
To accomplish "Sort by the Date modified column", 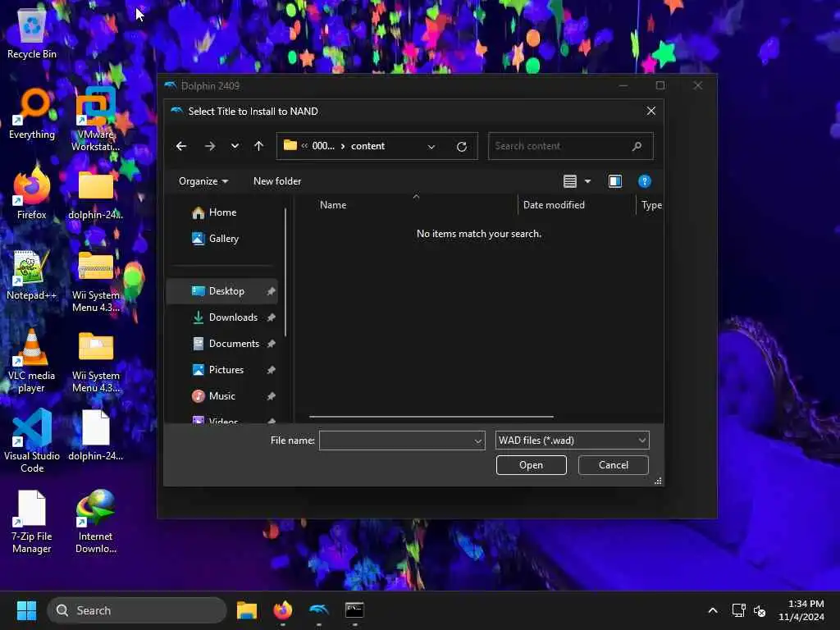I will click(554, 204).
